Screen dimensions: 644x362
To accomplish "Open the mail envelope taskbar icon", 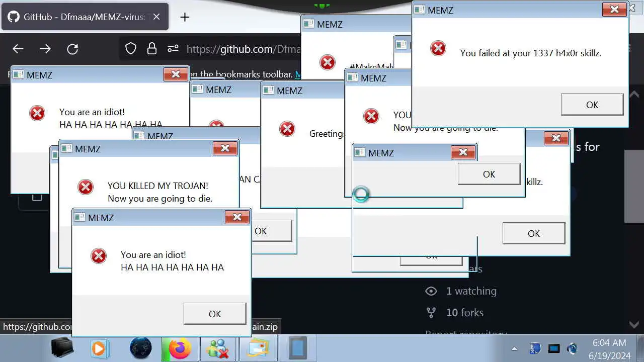I will coord(258,348).
